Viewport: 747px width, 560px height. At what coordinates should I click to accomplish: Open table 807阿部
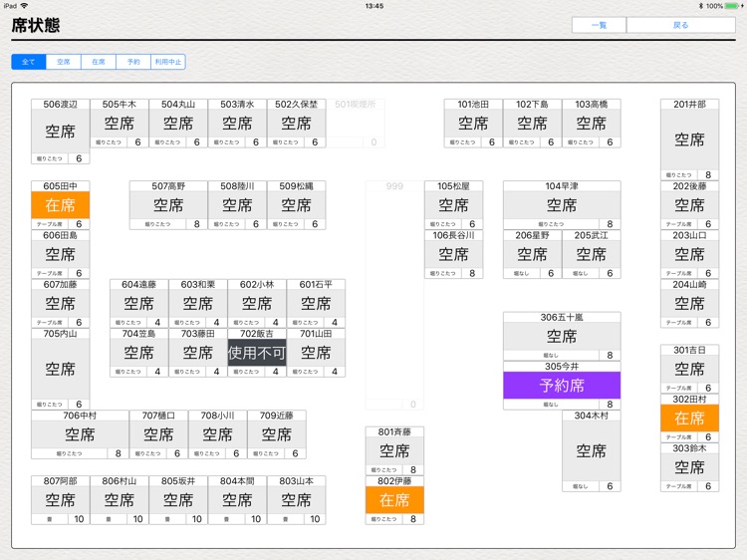(60, 500)
